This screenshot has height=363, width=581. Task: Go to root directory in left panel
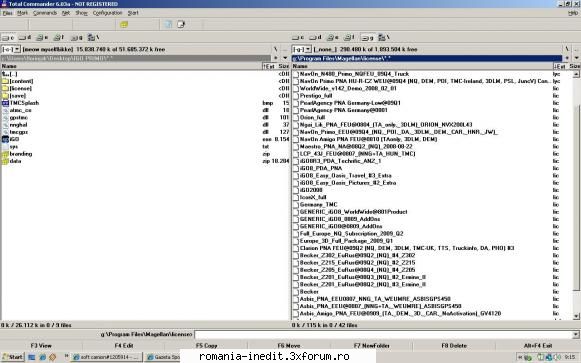pyautogui.click(x=275, y=49)
